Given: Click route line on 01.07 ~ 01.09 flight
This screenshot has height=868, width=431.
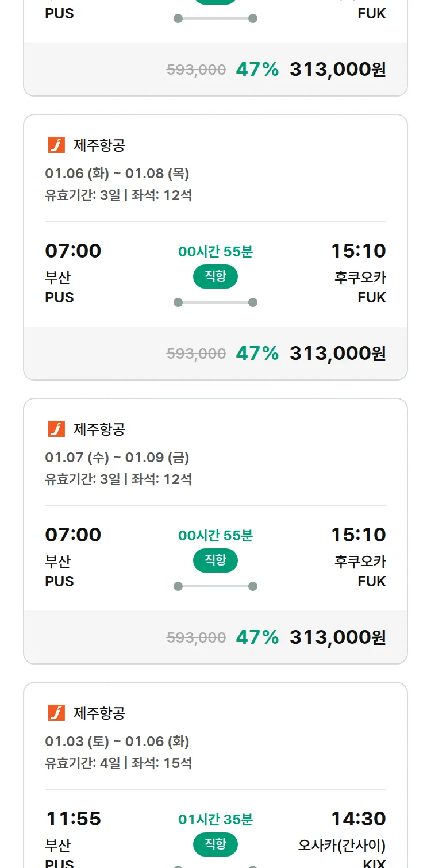Looking at the screenshot, I should (215, 586).
